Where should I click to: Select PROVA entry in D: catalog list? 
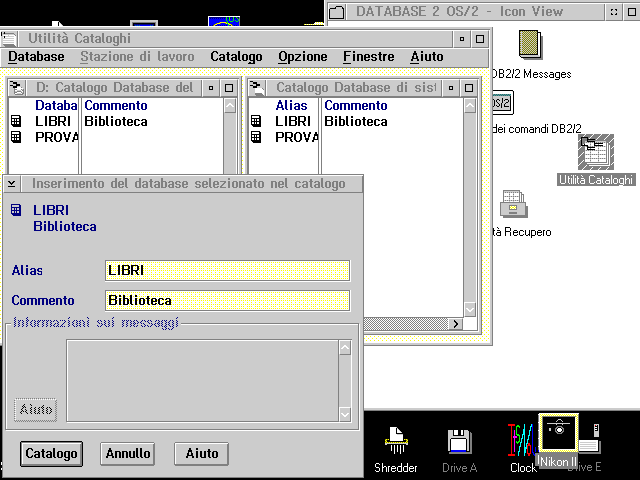click(56, 137)
